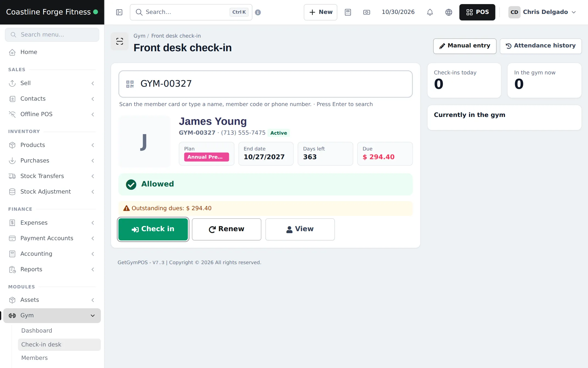Screen dimensions: 588x368
Task: Expand the Stock Transfers chevron
Action: [x=93, y=176]
